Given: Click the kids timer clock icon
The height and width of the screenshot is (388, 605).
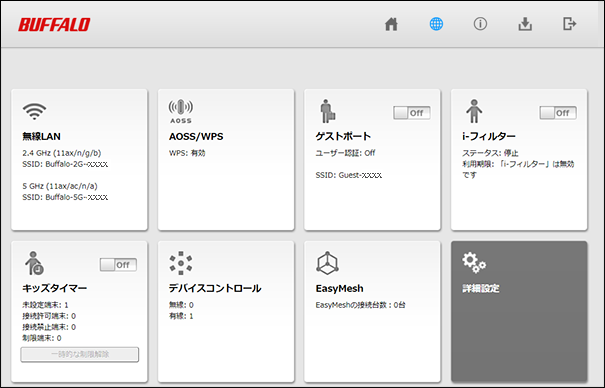Looking at the screenshot, I should (x=34, y=263).
